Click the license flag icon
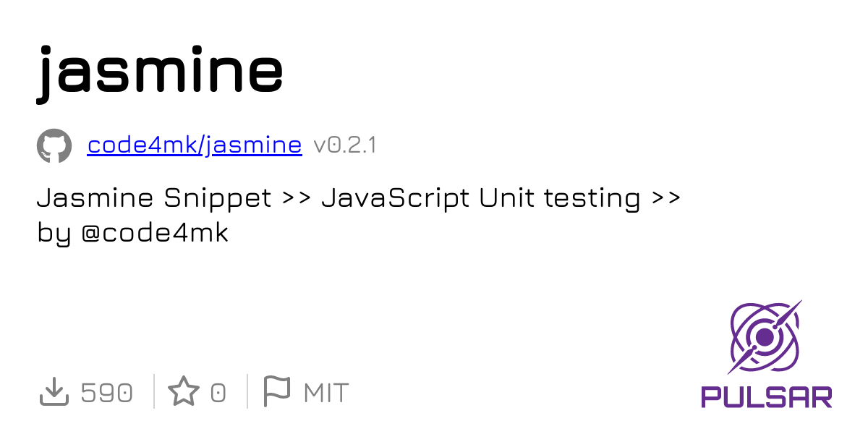This screenshot has height=434, width=868. (x=276, y=391)
